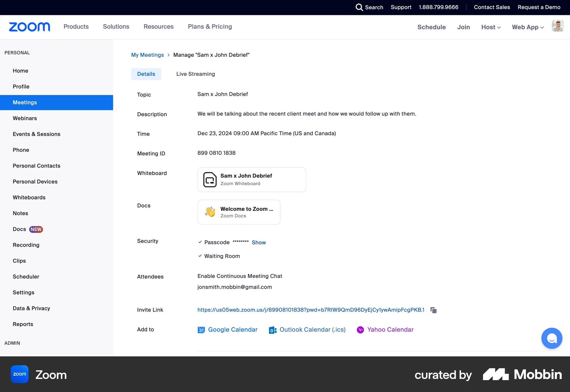This screenshot has width=570, height=392.
Task: Open Whiteboards in the sidebar
Action: pos(29,197)
